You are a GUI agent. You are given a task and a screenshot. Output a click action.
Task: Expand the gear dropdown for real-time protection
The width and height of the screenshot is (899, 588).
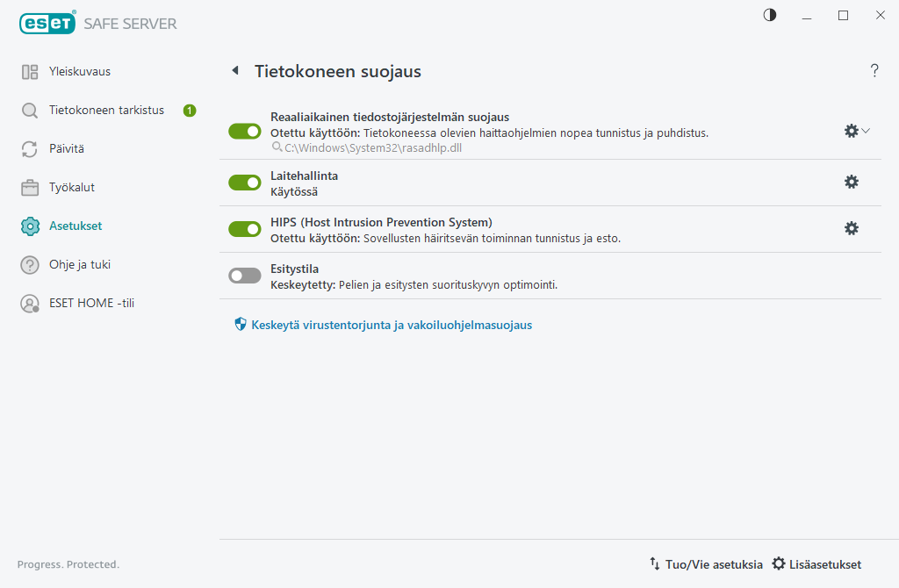tap(867, 131)
